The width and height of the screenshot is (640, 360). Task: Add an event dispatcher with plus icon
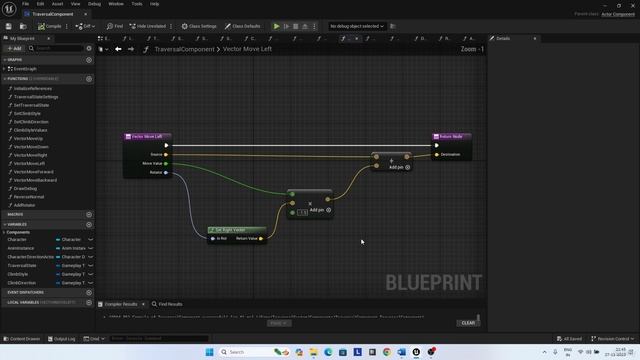coord(89,293)
